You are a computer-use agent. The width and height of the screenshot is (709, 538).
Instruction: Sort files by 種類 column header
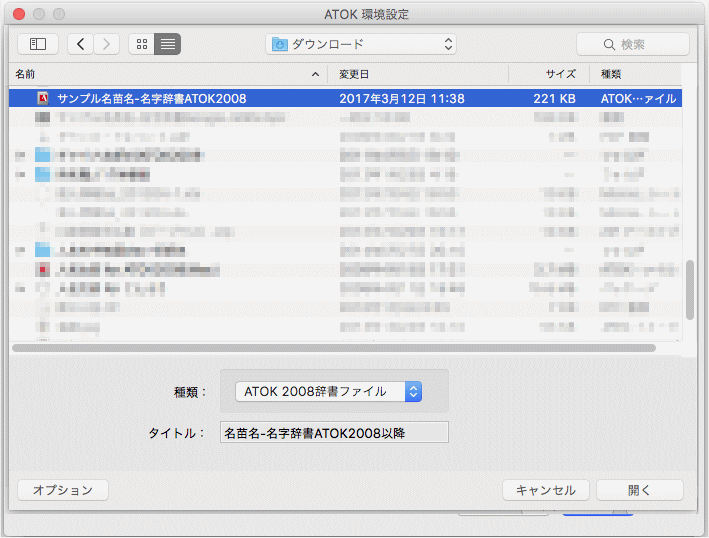pyautogui.click(x=635, y=74)
